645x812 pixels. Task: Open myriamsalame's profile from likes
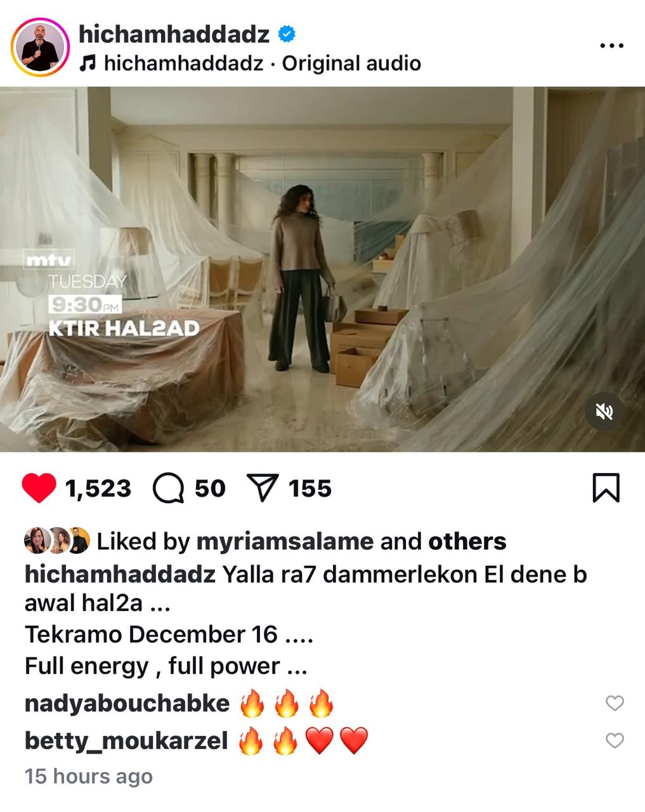tap(285, 541)
